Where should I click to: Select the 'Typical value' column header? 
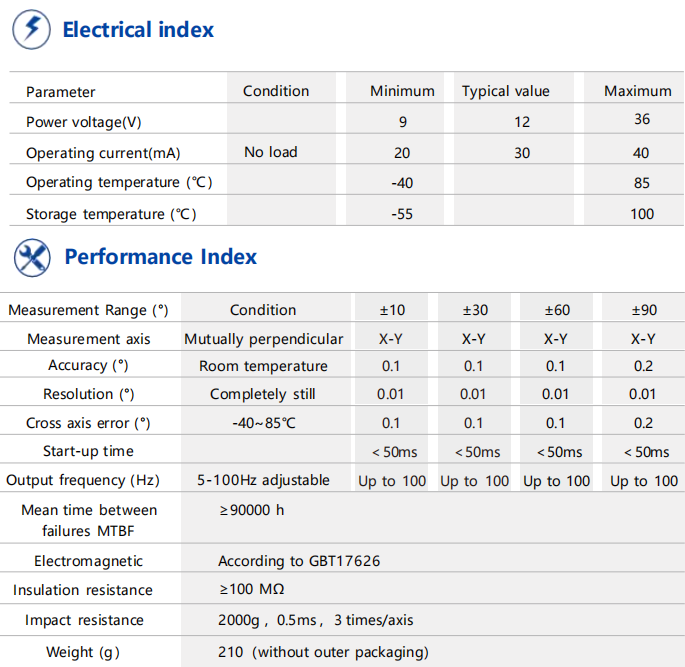pyautogui.click(x=506, y=91)
